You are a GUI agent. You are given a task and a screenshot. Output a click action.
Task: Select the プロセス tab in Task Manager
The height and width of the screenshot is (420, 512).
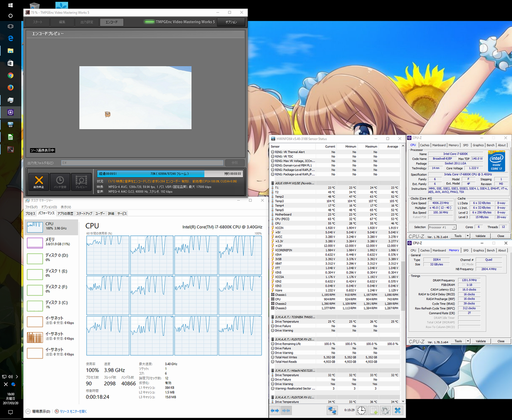[30, 214]
